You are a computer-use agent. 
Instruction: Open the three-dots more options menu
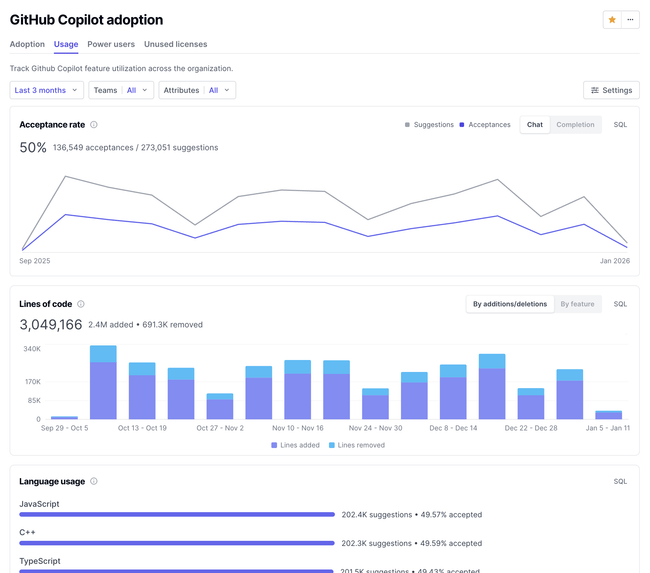630,19
